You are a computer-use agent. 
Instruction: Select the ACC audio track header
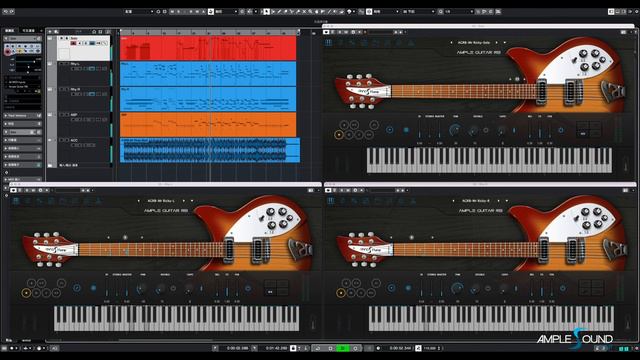pyautogui.click(x=84, y=150)
